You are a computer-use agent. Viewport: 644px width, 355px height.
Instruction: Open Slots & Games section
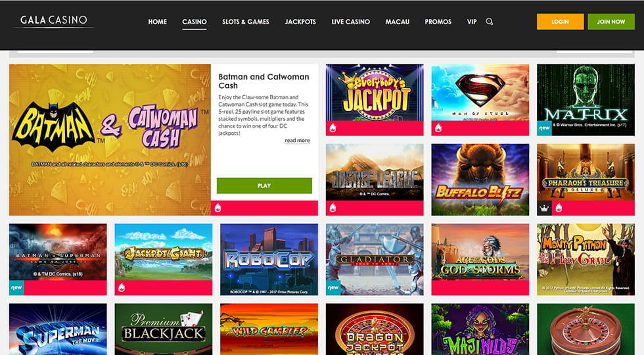(x=246, y=22)
